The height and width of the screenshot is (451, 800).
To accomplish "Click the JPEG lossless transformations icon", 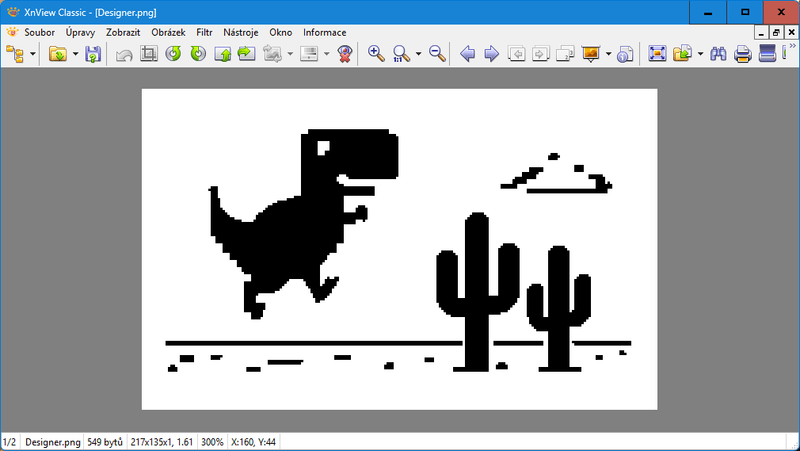I will tap(272, 54).
